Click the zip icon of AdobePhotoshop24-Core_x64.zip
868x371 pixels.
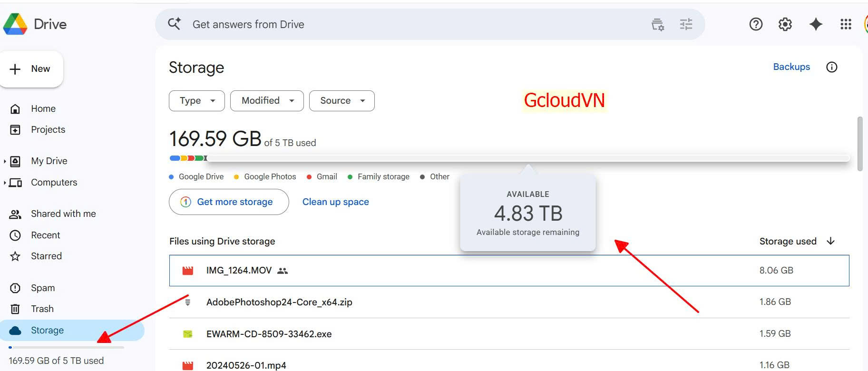click(188, 302)
